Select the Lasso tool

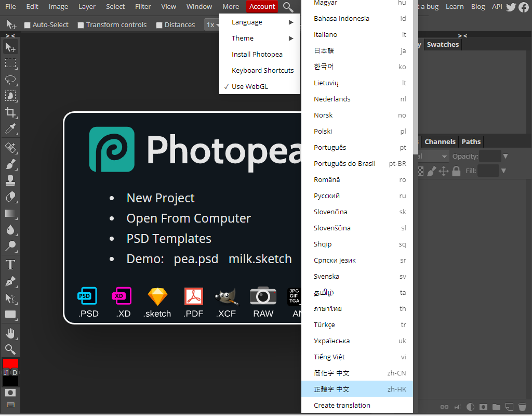click(x=10, y=80)
